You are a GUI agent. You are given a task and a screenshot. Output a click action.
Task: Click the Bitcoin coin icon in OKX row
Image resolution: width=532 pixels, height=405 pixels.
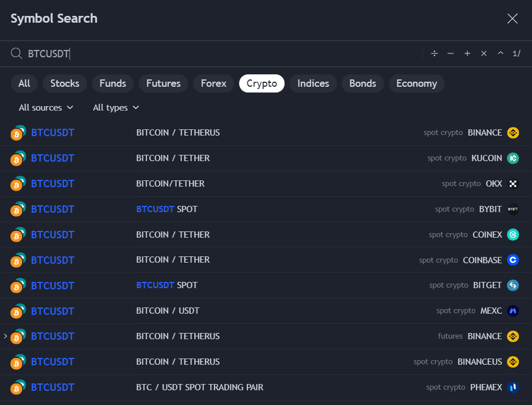(16, 185)
